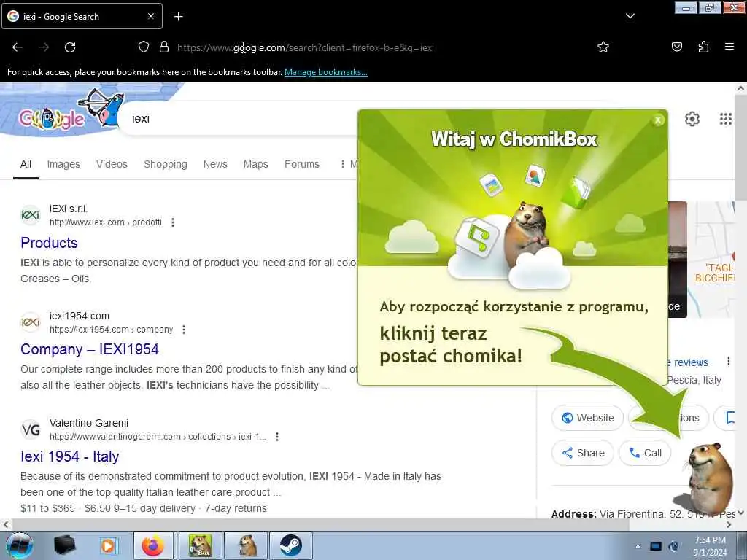Open the Manage bookmarks link
747x560 pixels.
326,72
